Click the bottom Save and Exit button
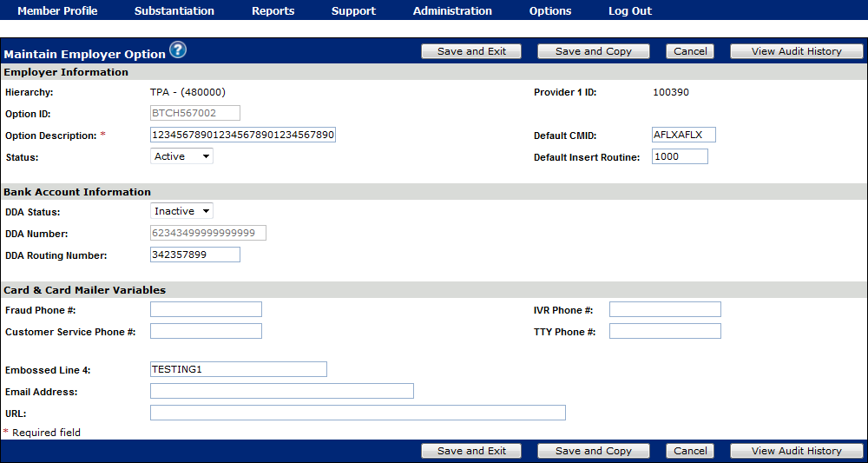This screenshot has width=868, height=463. tap(471, 451)
